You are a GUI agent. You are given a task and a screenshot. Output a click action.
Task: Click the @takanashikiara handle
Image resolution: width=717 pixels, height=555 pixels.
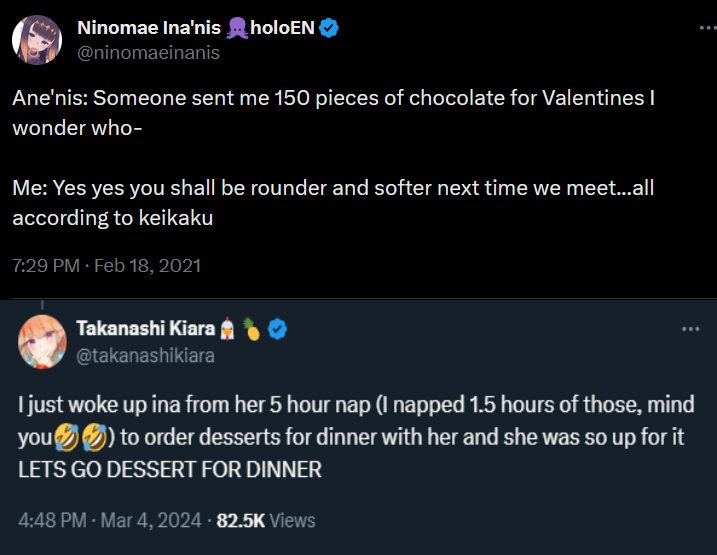pos(145,354)
